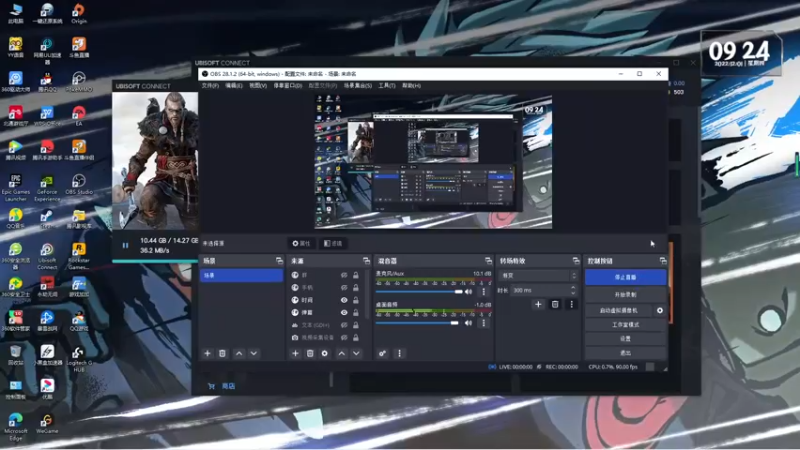Open the 麦克风/Aux channel three-dot menu
Image resolution: width=800 pixels, height=450 pixels.
pos(484,292)
